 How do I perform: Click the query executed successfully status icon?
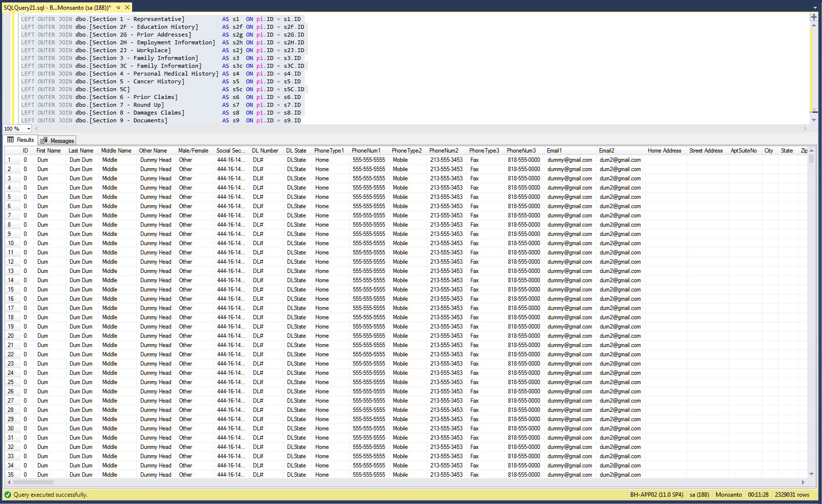click(8, 495)
